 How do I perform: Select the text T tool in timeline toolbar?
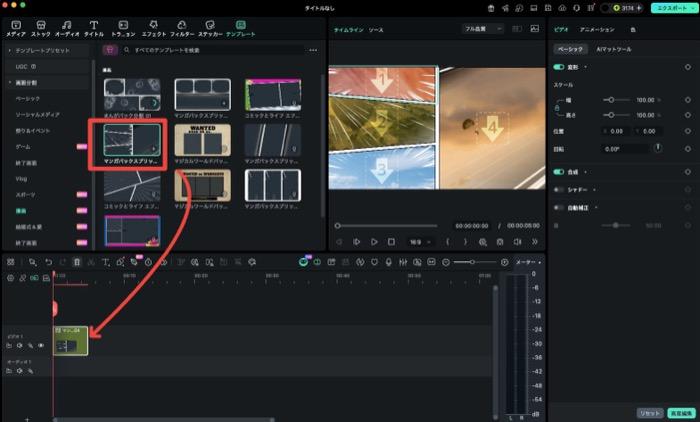pyautogui.click(x=105, y=262)
